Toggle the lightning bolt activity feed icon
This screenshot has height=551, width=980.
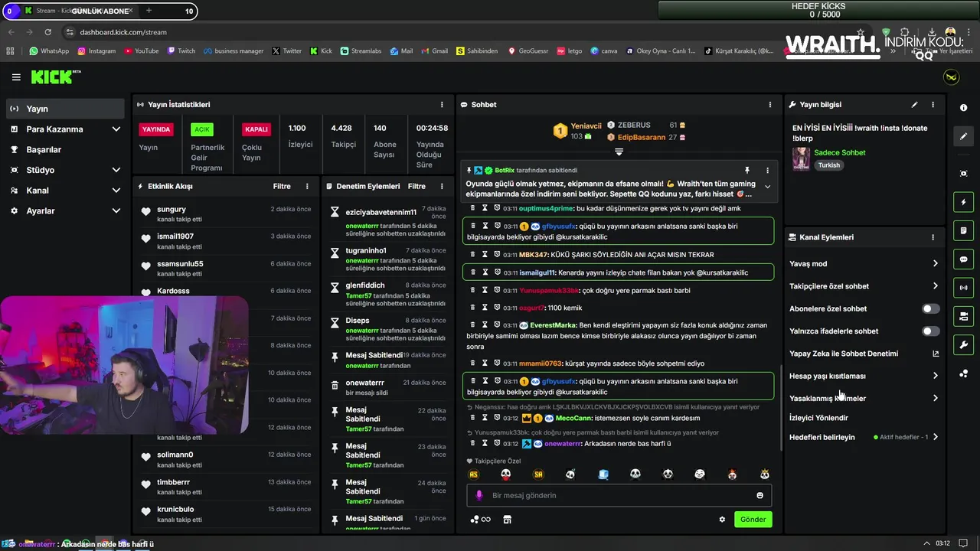pos(963,202)
